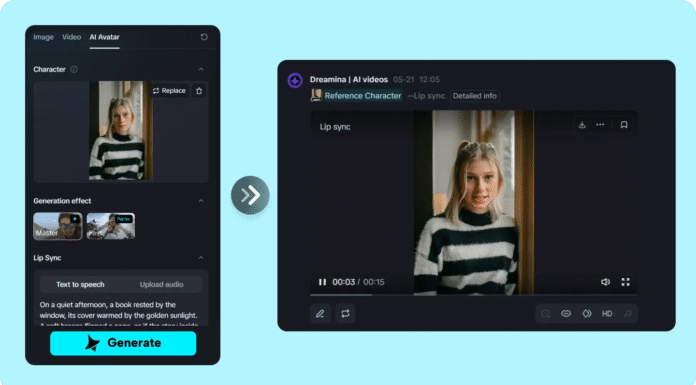This screenshot has height=385, width=696.
Task: Collapse the Lip Sync section
Action: click(x=201, y=258)
